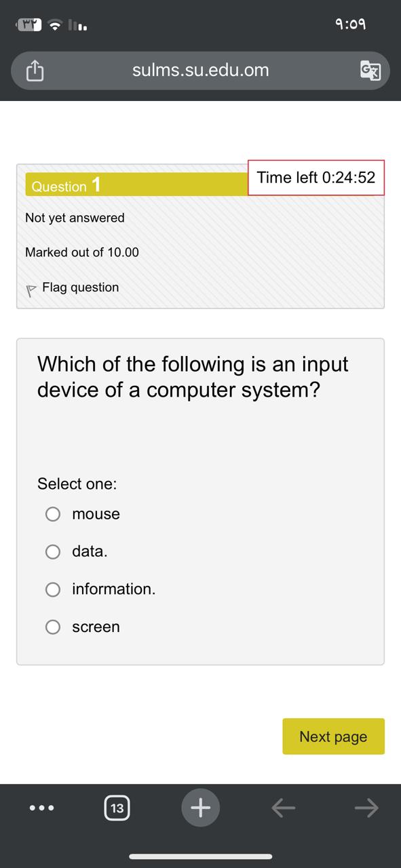Viewport: 401px width, 868px height.
Task: Tap the plus icon to open new tab
Action: pyautogui.click(x=200, y=808)
